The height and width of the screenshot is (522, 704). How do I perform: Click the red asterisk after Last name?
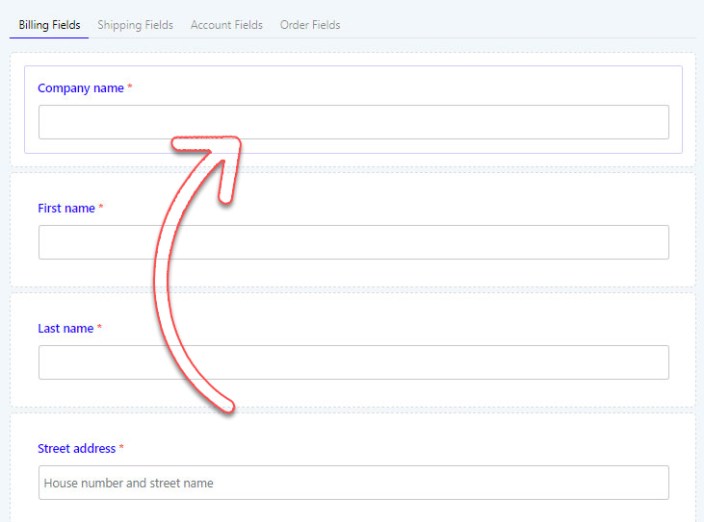pos(100,328)
